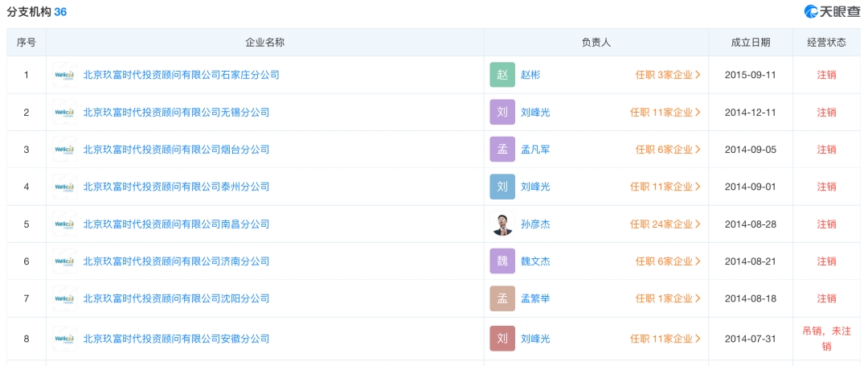Expand 任职 3家企业 for 赵彬
This screenshot has height=366, width=868.
point(668,75)
